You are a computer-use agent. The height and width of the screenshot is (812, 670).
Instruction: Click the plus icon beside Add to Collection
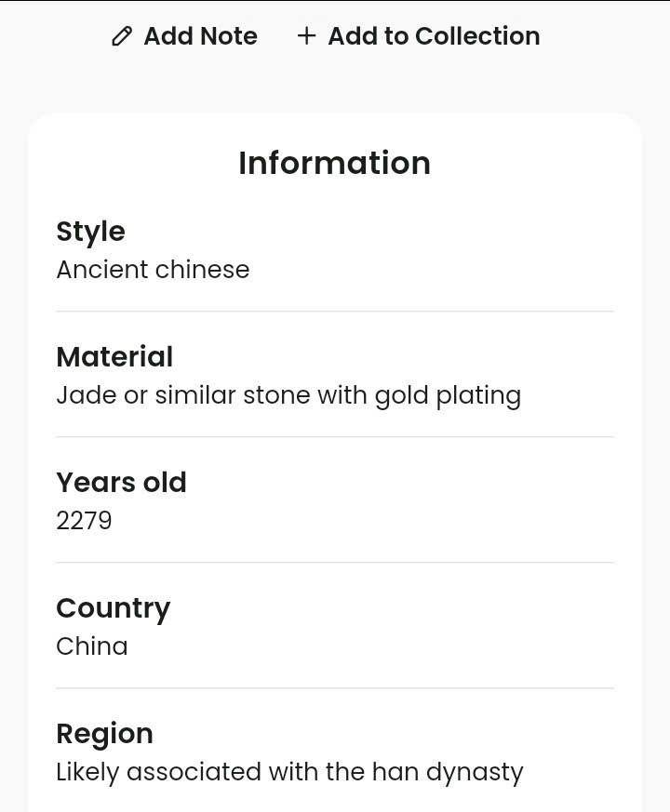click(306, 36)
